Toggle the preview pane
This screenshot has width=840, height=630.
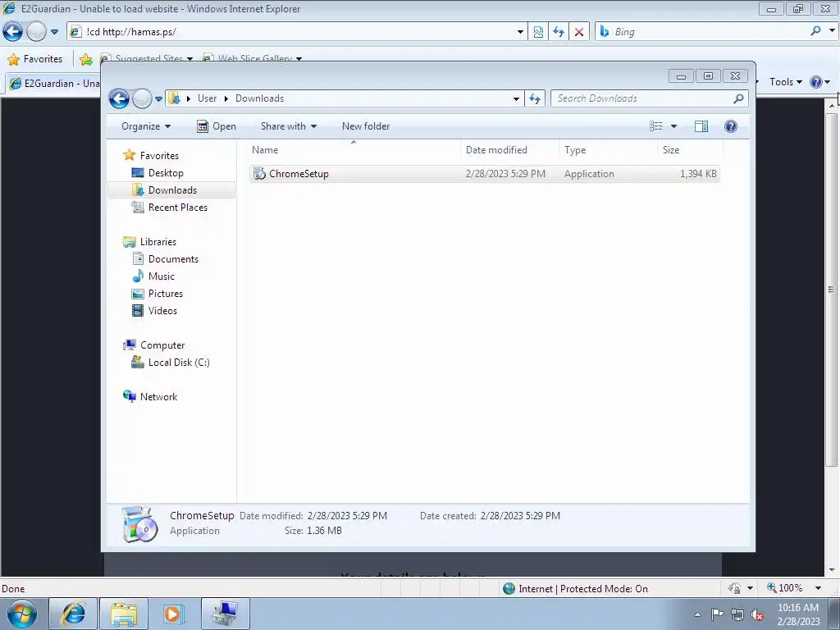tap(701, 126)
